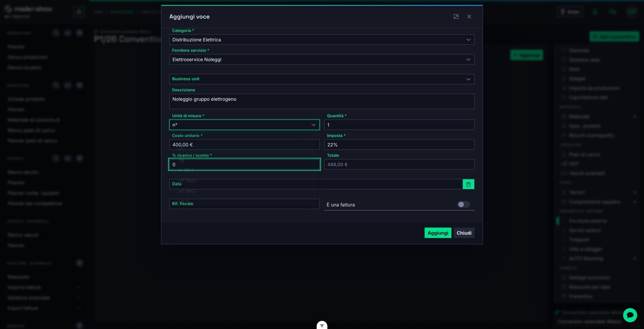Toggle the È una fattura switch
This screenshot has height=329, width=644.
coord(464,204)
